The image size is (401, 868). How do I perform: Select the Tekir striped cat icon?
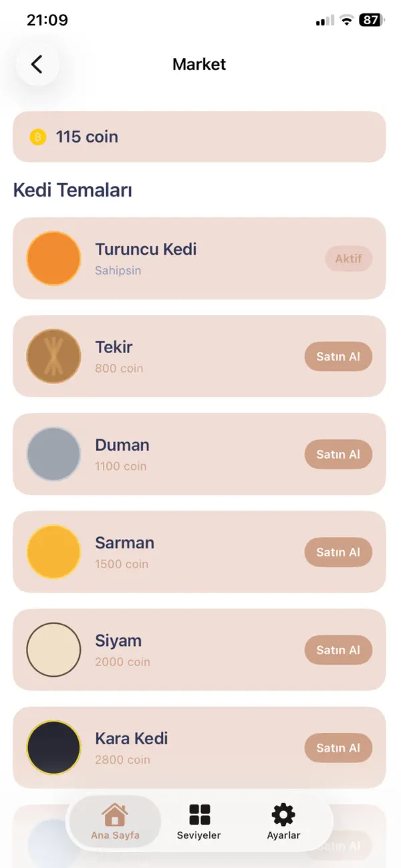click(x=53, y=356)
